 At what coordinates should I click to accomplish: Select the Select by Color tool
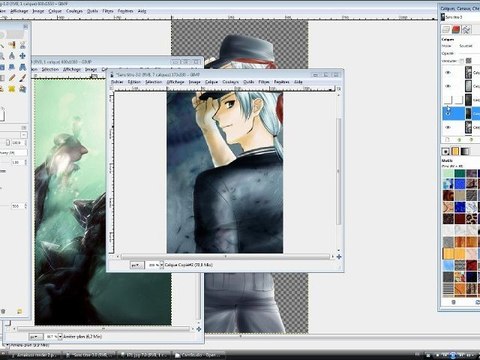12,45
